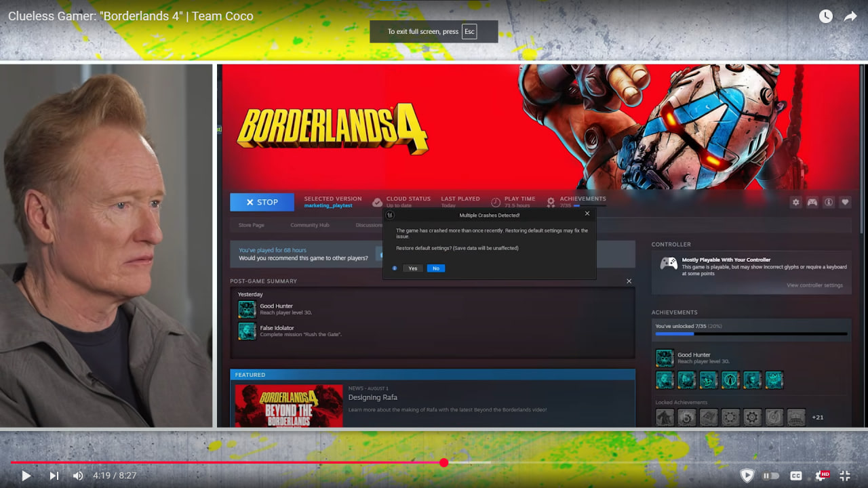Screen dimensions: 868x488
Task: Click the shield play icon in the player controls
Action: pos(747,476)
